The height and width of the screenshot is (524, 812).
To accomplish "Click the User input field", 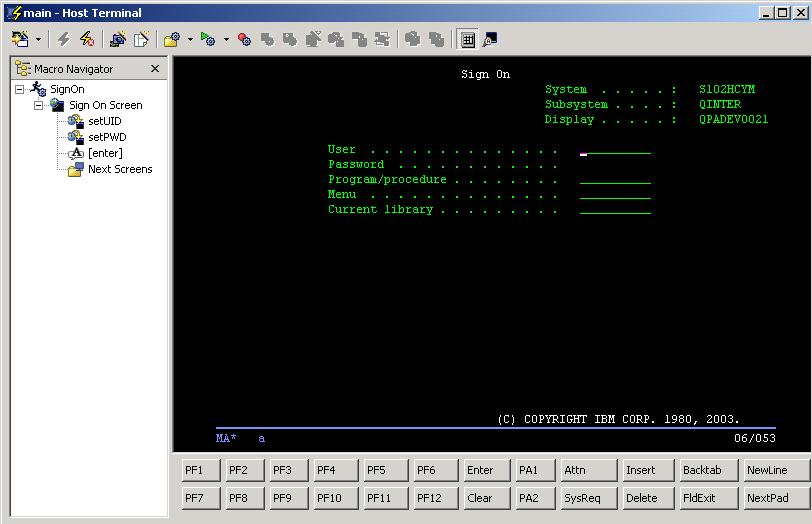I will point(615,150).
